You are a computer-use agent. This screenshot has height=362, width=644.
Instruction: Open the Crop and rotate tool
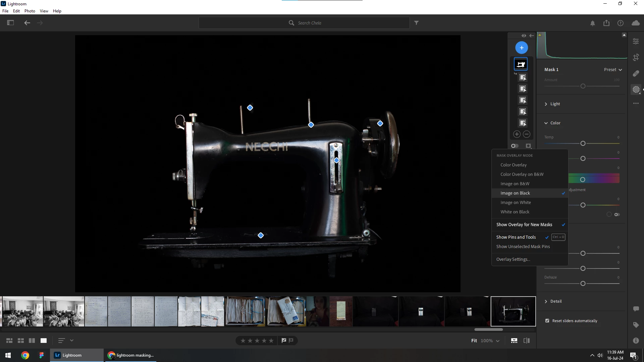coord(636,57)
